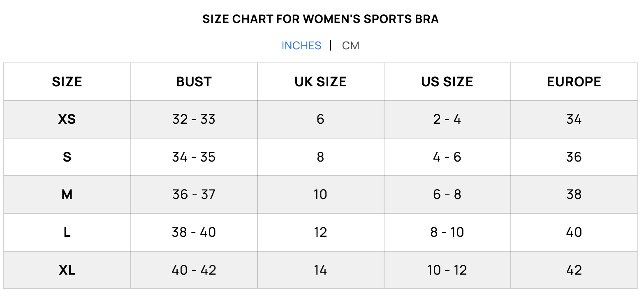Click the EUROPE column header
This screenshot has height=296, width=644.
pos(574,82)
